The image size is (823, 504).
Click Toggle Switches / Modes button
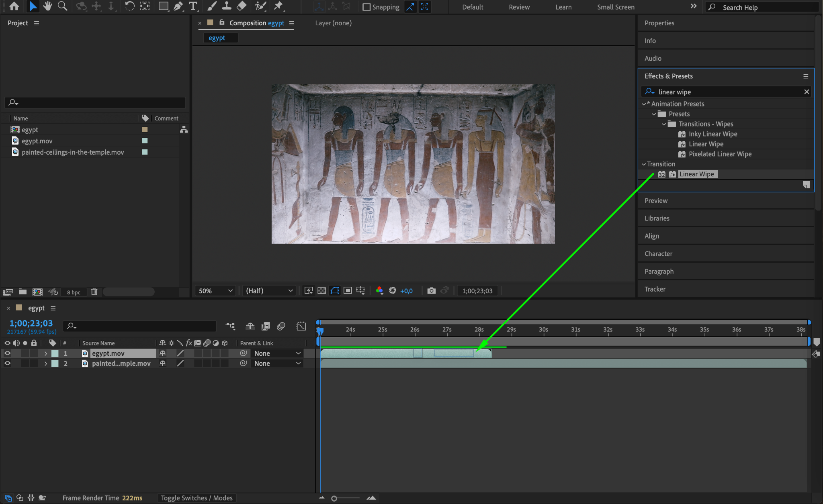coord(197,498)
